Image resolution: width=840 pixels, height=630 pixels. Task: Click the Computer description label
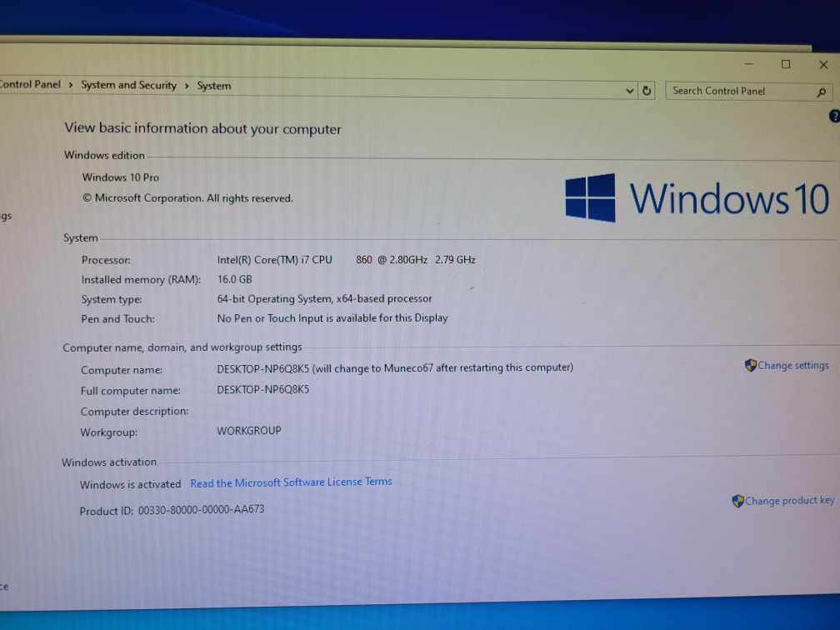pos(134,412)
